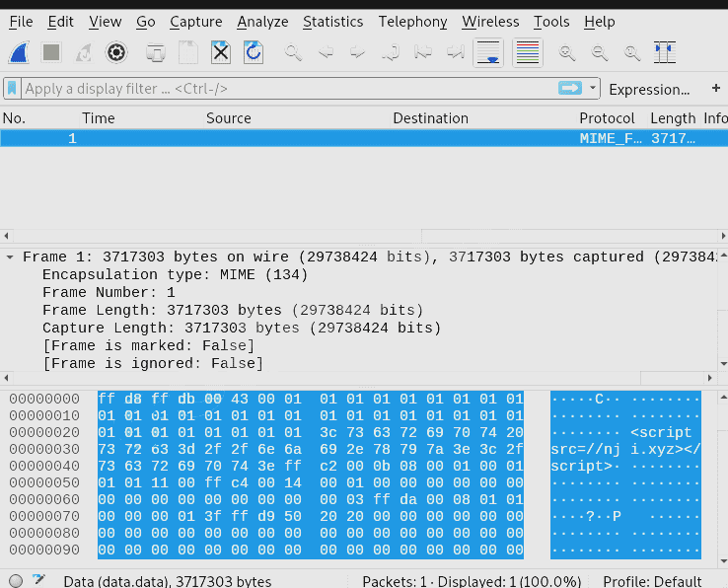The image size is (728, 588).
Task: Click the packet list horizontal scrollbar
Action: (364, 236)
